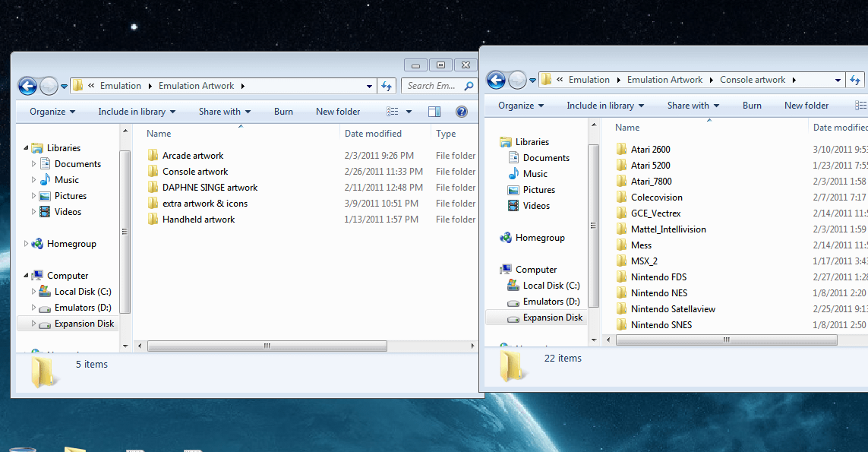This screenshot has width=868, height=452.
Task: Select the Arcade artwork folder icon
Action: coord(153,156)
